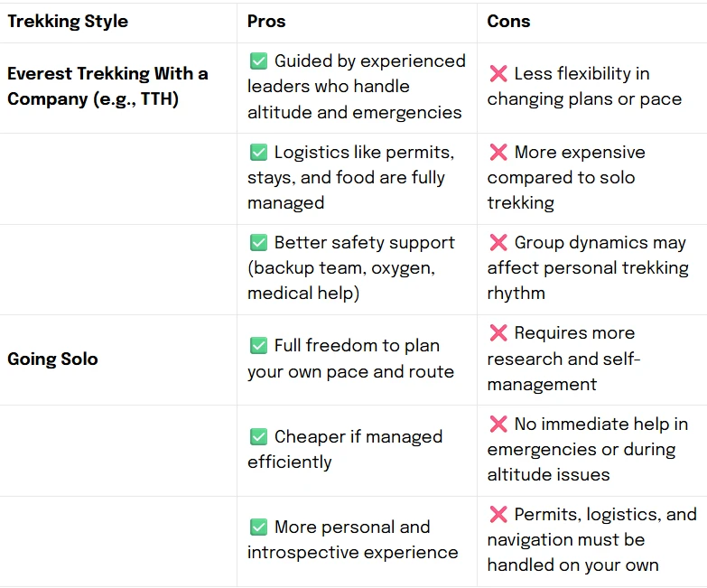Viewport: 707px width, 588px height.
Task: Click the "introspective experience" text
Action: click(x=352, y=553)
